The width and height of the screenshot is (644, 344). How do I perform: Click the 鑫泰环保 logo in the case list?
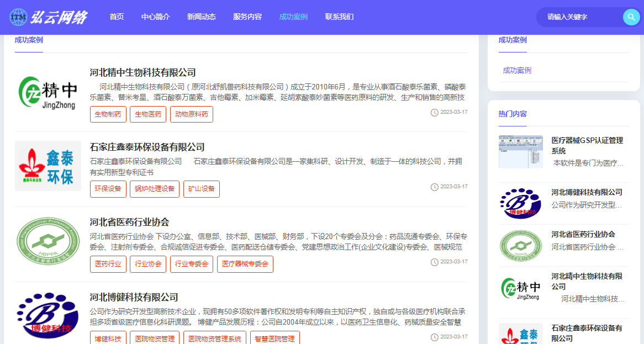(48, 166)
